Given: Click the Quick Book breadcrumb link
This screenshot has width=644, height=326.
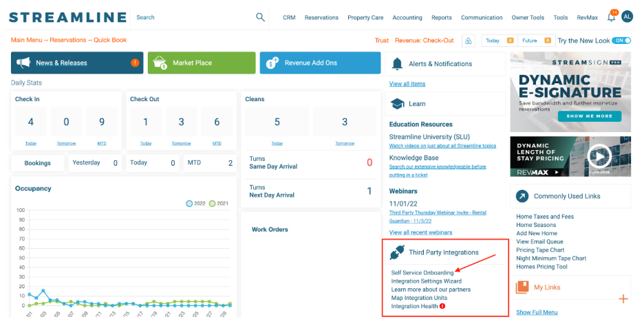Looking at the screenshot, I should 110,40.
